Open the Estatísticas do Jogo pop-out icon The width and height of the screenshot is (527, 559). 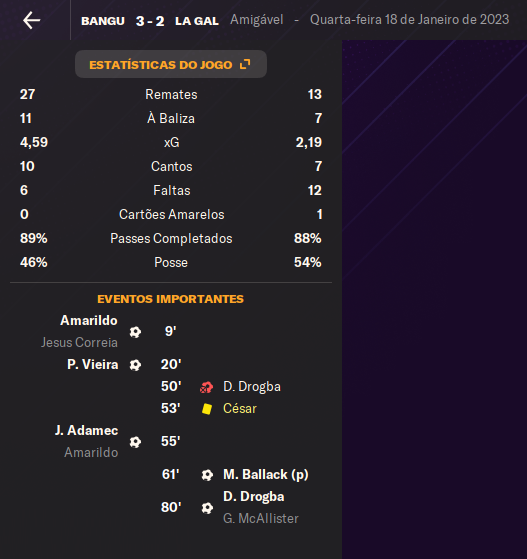click(245, 64)
